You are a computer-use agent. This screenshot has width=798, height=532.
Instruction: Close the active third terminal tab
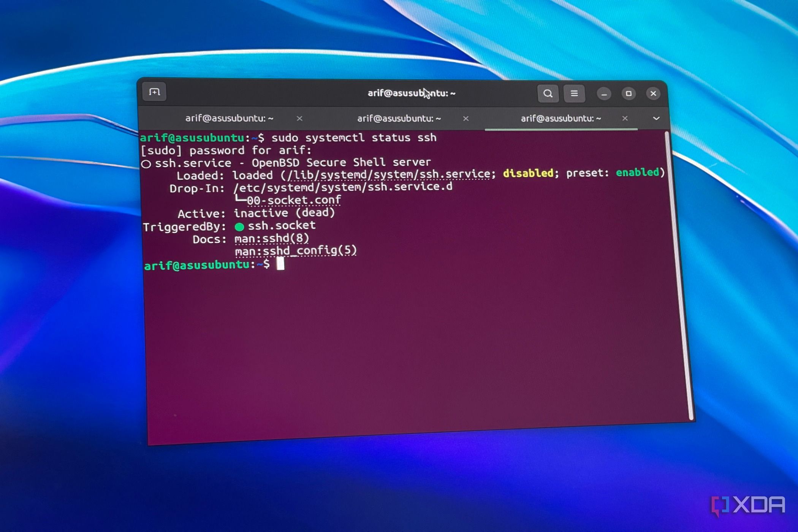[x=625, y=119]
